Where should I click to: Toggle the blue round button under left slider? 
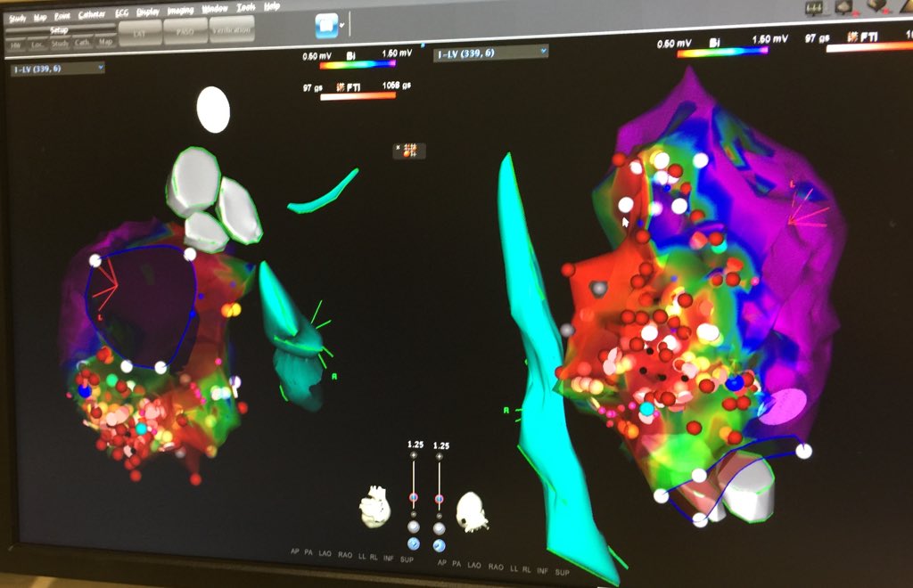(x=414, y=543)
